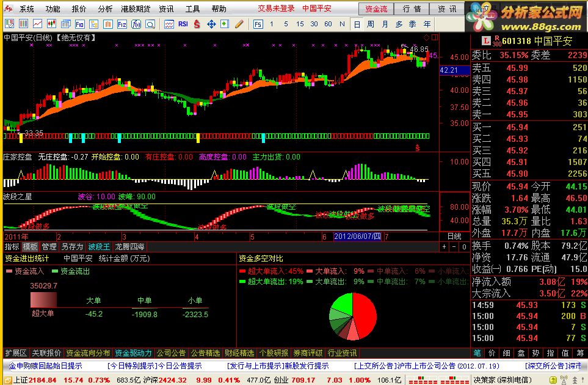
Task: Open the 分析 menu
Action: (x=105, y=9)
